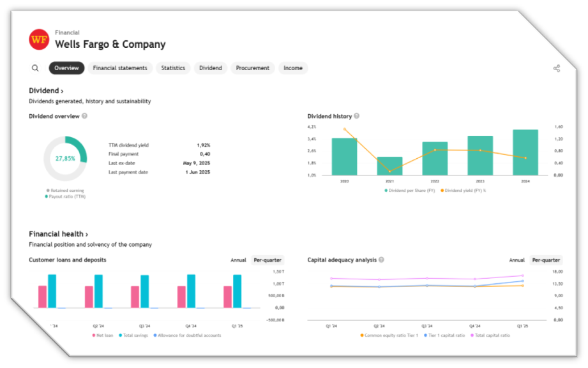The image size is (588, 368).
Task: Toggle Dividend yield (FY) % legend
Action: [463, 191]
